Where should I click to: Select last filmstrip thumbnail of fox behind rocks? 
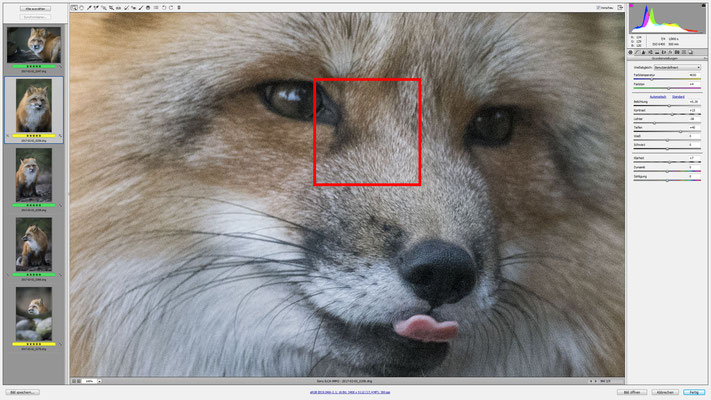(34, 313)
